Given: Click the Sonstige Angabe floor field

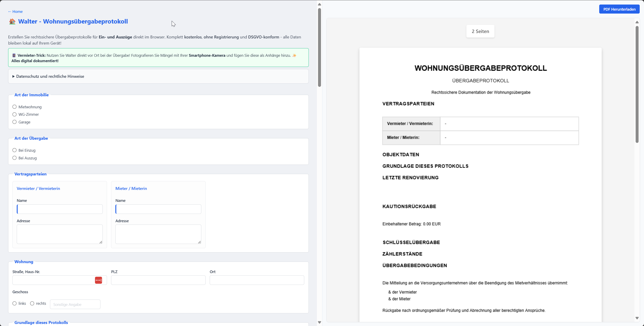Looking at the screenshot, I should (75, 304).
